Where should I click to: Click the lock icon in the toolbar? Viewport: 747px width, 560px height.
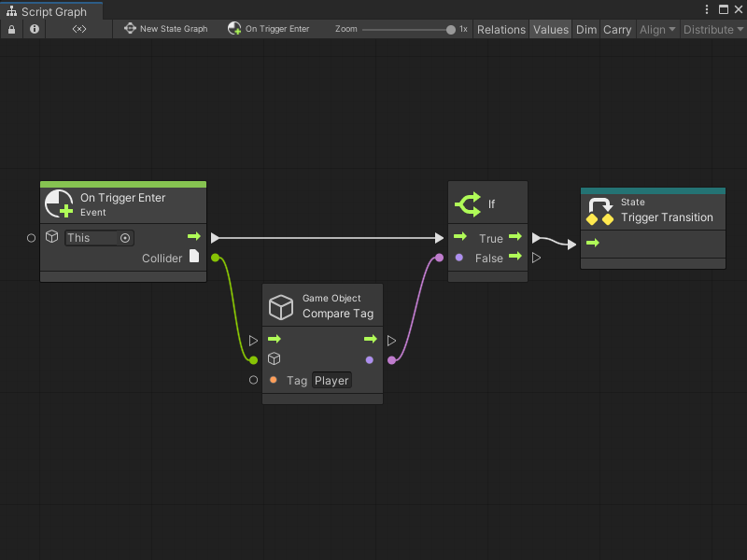pos(12,29)
